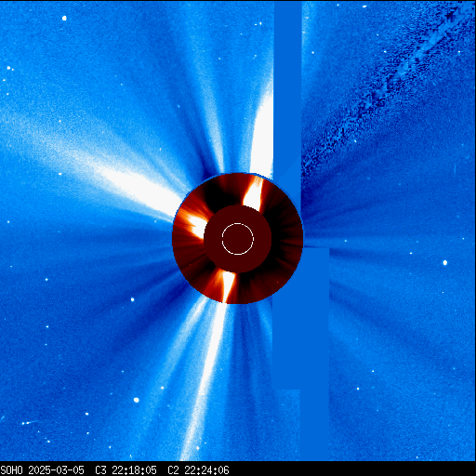This screenshot has width=476, height=476.
Task: Click the bright planet-like dot at far right
Action: coord(445,263)
